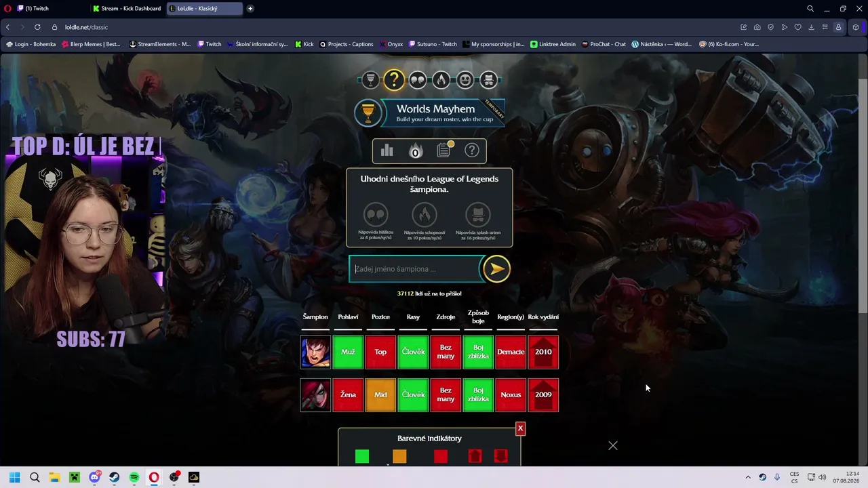Image resolution: width=868 pixels, height=488 pixels.
Task: Click the 2009 release year cell
Action: (x=543, y=395)
